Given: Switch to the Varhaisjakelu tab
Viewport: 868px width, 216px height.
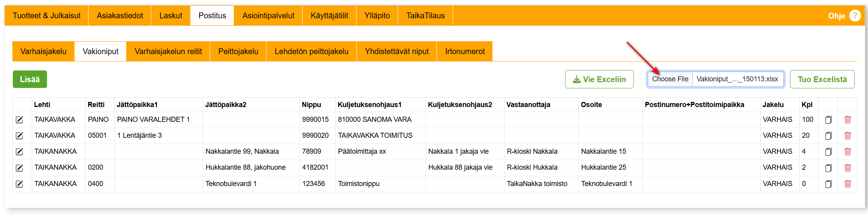Looking at the screenshot, I should point(43,51).
